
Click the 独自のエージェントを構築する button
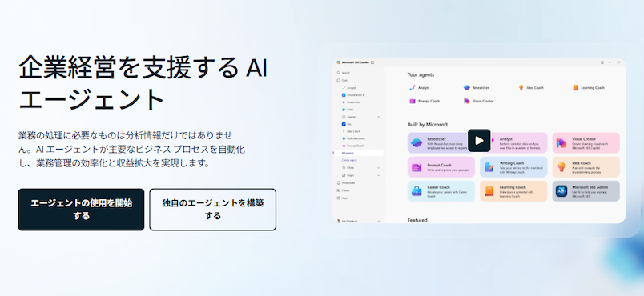pyautogui.click(x=213, y=210)
